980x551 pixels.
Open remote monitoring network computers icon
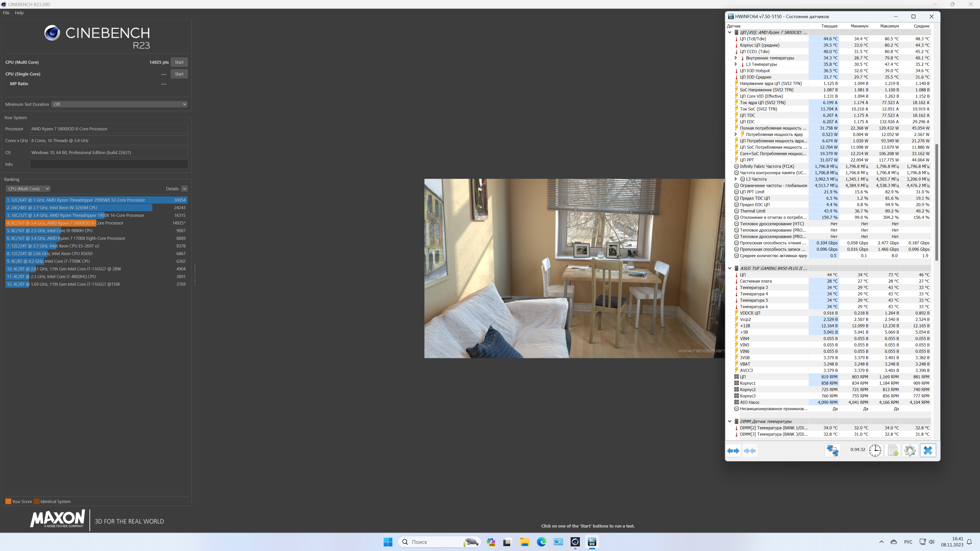(x=832, y=450)
